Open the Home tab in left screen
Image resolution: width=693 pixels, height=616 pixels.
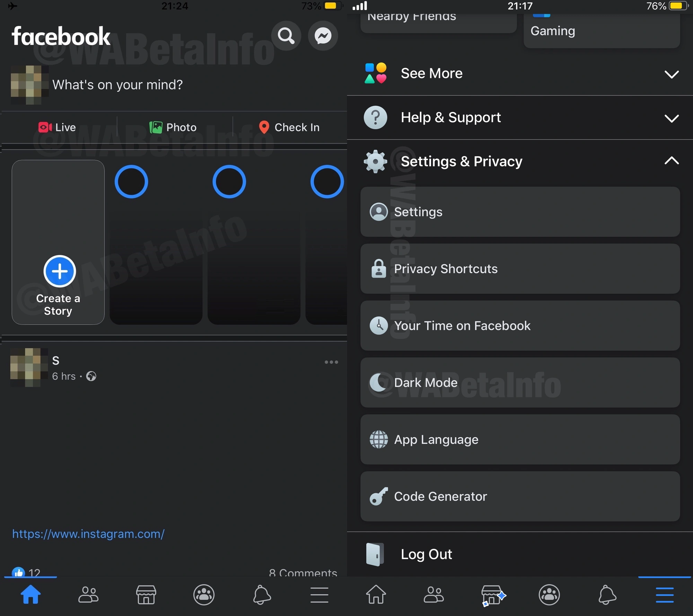click(30, 595)
